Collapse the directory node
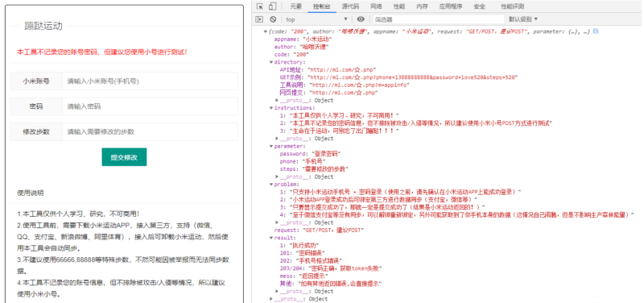The height and width of the screenshot is (303, 644). coord(271,62)
